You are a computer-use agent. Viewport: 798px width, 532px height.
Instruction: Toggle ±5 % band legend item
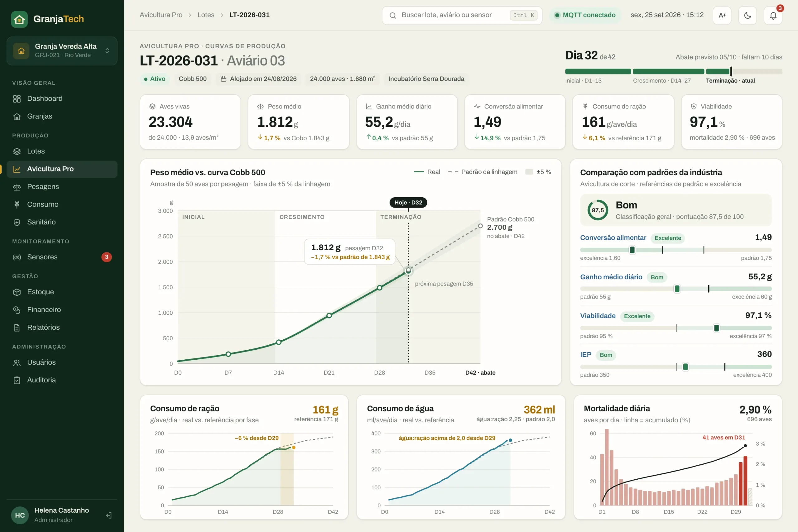(538, 172)
